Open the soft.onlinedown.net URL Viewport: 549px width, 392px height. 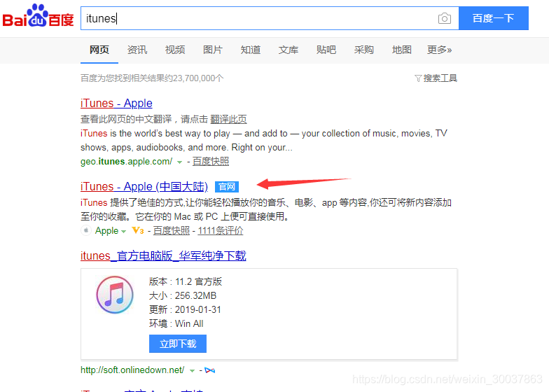click(132, 370)
